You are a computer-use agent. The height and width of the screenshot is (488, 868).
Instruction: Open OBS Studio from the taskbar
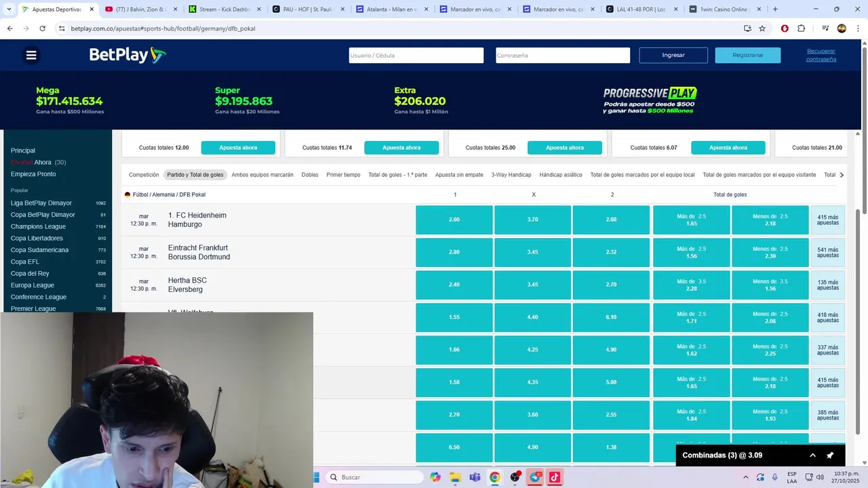click(x=515, y=477)
